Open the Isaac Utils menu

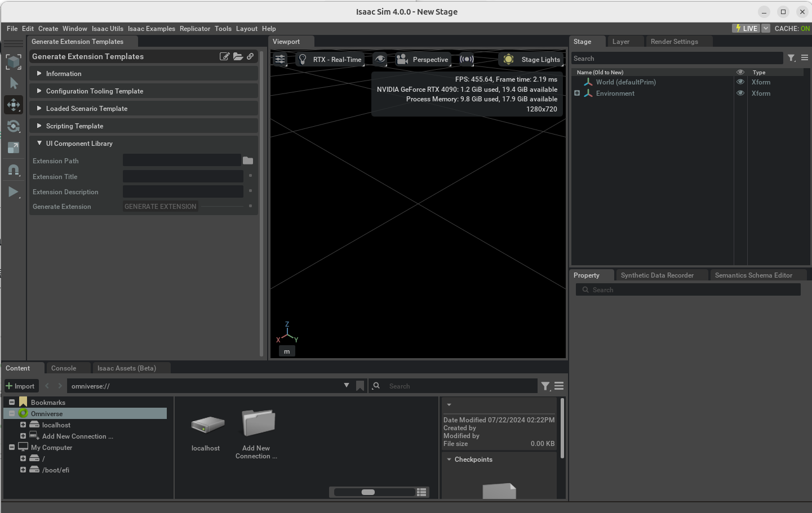(108, 29)
